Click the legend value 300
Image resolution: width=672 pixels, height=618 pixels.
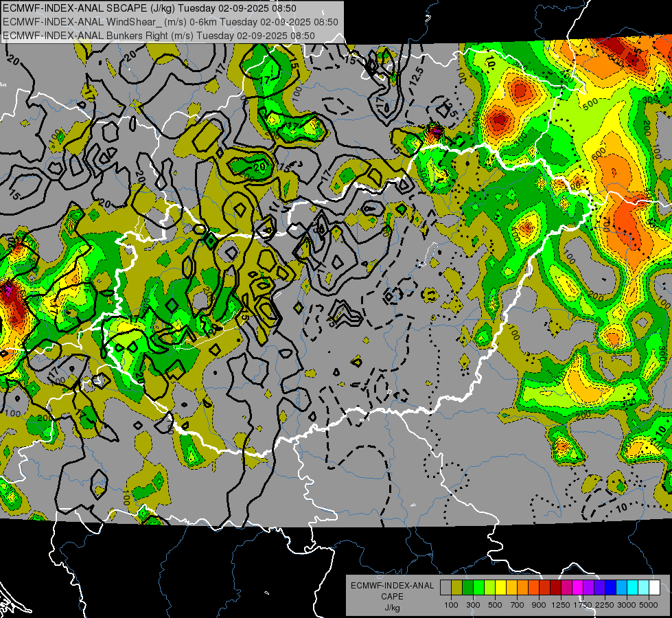473,605
